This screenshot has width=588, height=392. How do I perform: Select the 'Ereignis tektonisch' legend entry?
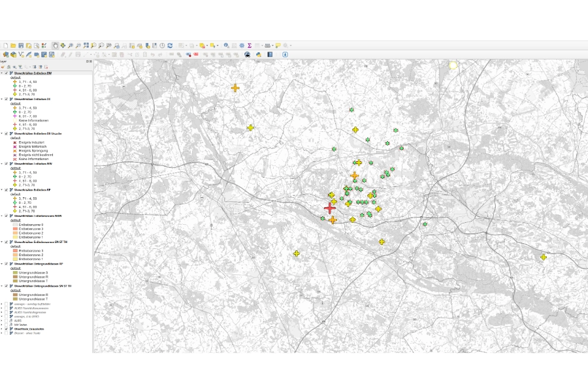(33, 146)
